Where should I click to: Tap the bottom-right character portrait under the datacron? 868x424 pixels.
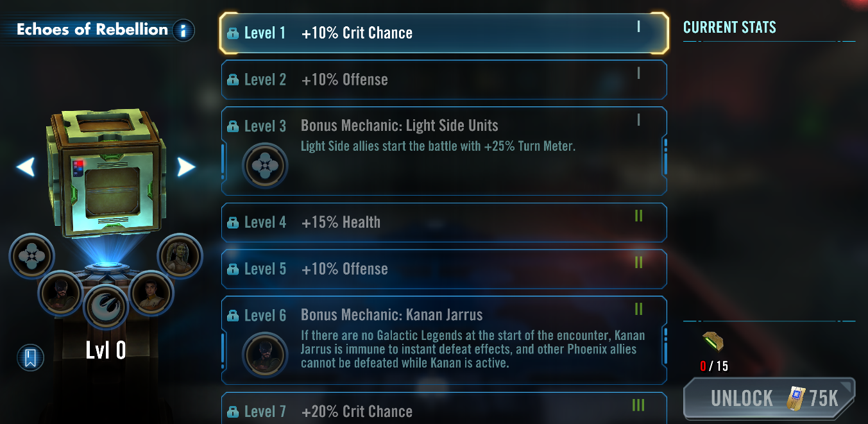[151, 293]
